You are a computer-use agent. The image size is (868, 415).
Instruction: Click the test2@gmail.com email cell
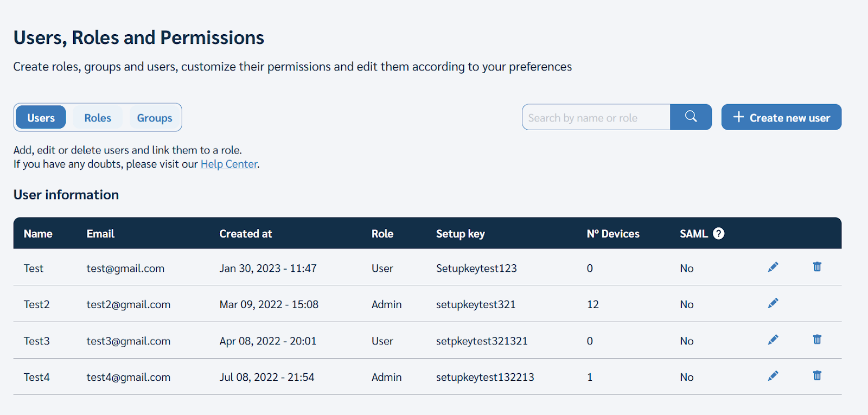[x=129, y=304]
